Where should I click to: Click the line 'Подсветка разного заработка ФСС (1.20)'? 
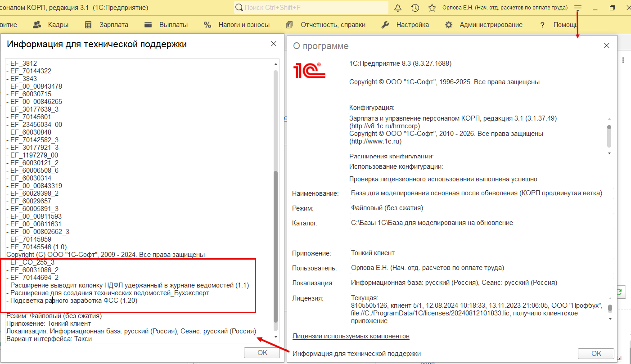[72, 301]
